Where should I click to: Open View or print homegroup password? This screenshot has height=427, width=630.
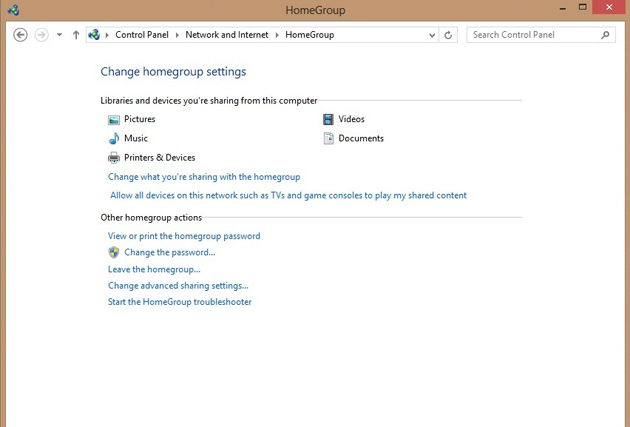coord(184,236)
